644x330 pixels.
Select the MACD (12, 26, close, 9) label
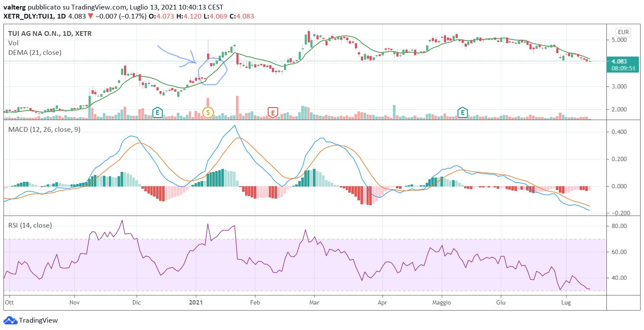tap(44, 129)
